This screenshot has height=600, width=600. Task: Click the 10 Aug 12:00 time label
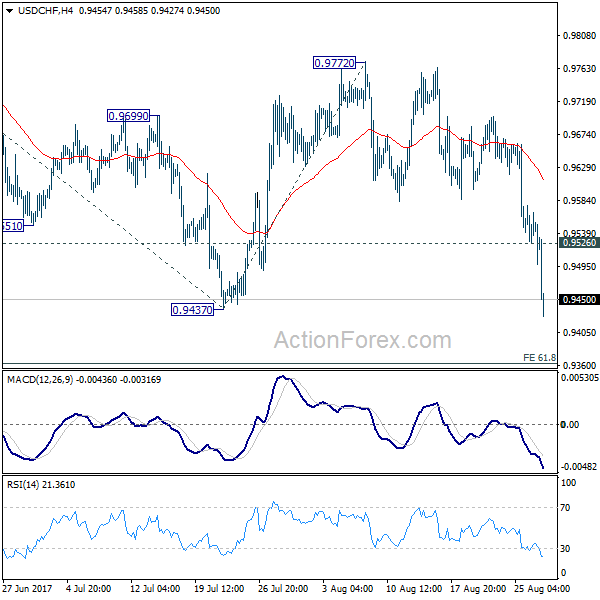(x=414, y=588)
